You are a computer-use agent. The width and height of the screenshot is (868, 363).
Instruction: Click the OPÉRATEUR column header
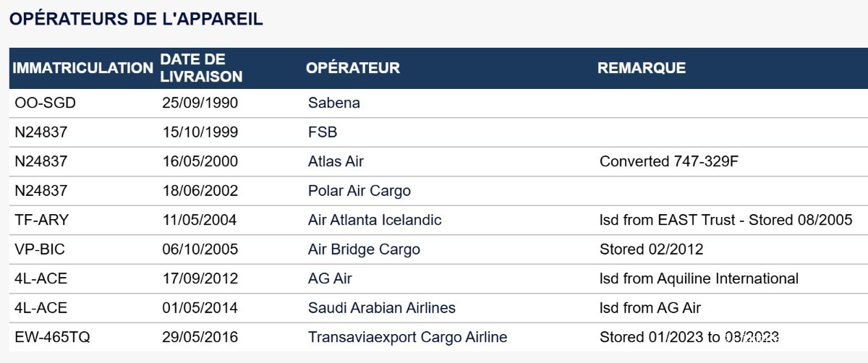(x=353, y=69)
